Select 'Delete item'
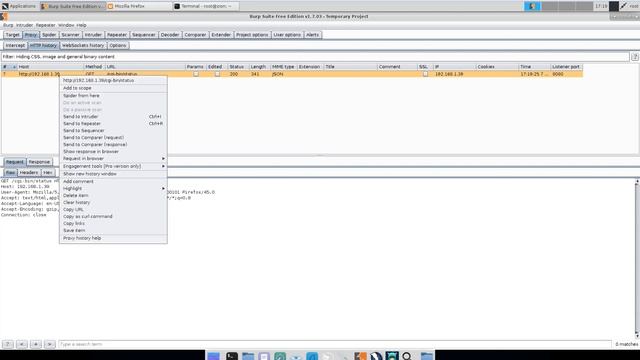 113,195
